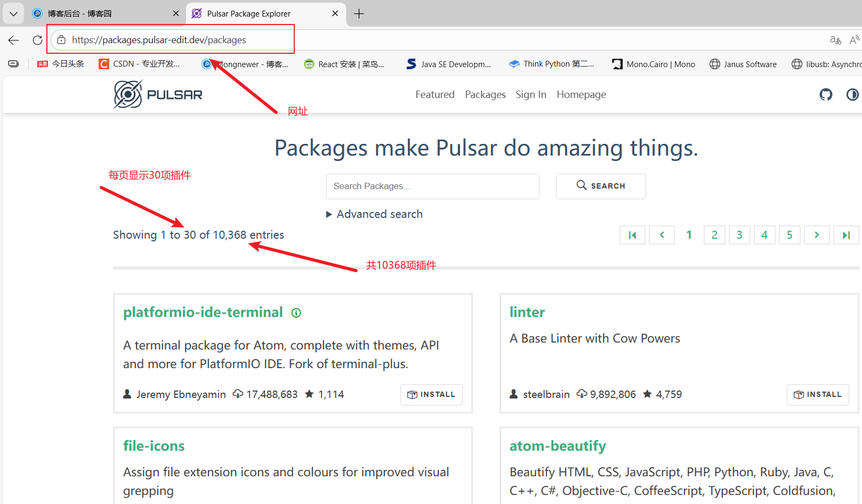Screen dimensions: 862x504
Task: Reload the current page
Action: 37,40
